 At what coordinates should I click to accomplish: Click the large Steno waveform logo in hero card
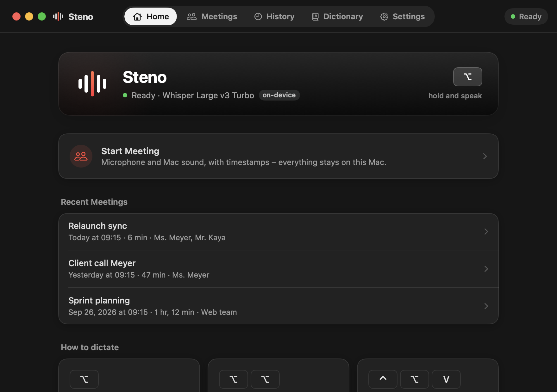point(92,84)
